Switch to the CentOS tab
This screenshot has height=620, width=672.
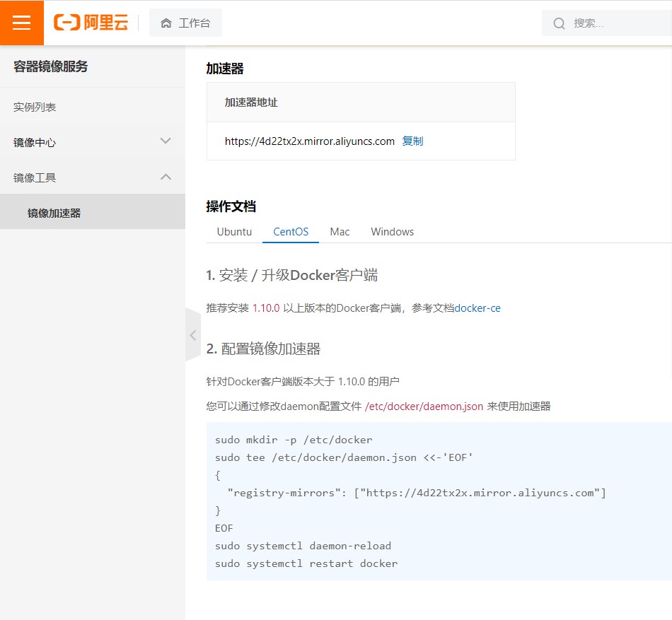(x=291, y=232)
